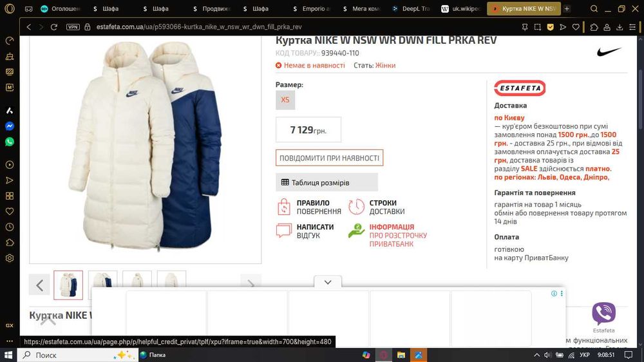Open extensions cube in the address bar
This screenshot has height=362, width=644.
[594, 26]
